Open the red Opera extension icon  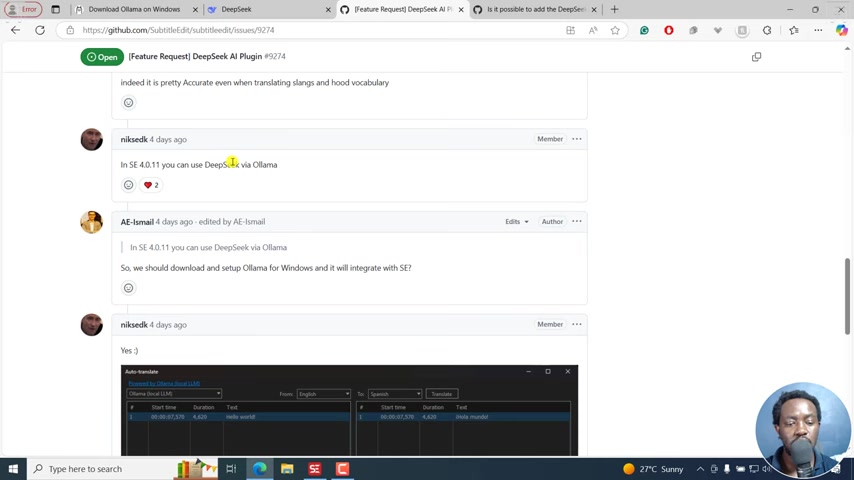pos(668,31)
